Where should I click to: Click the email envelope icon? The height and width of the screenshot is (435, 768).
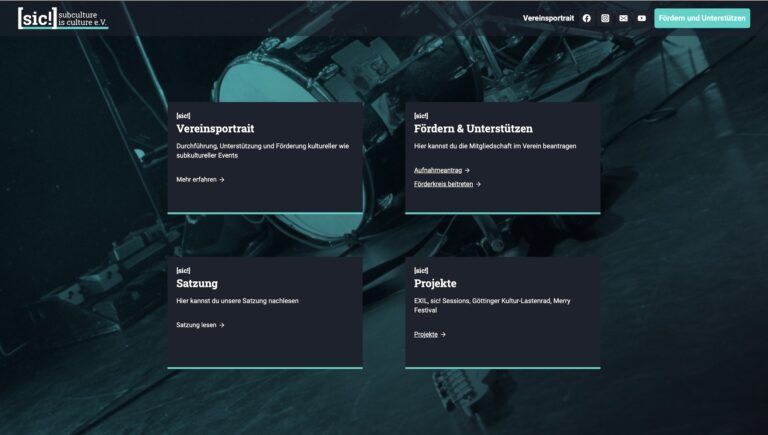[x=623, y=18]
